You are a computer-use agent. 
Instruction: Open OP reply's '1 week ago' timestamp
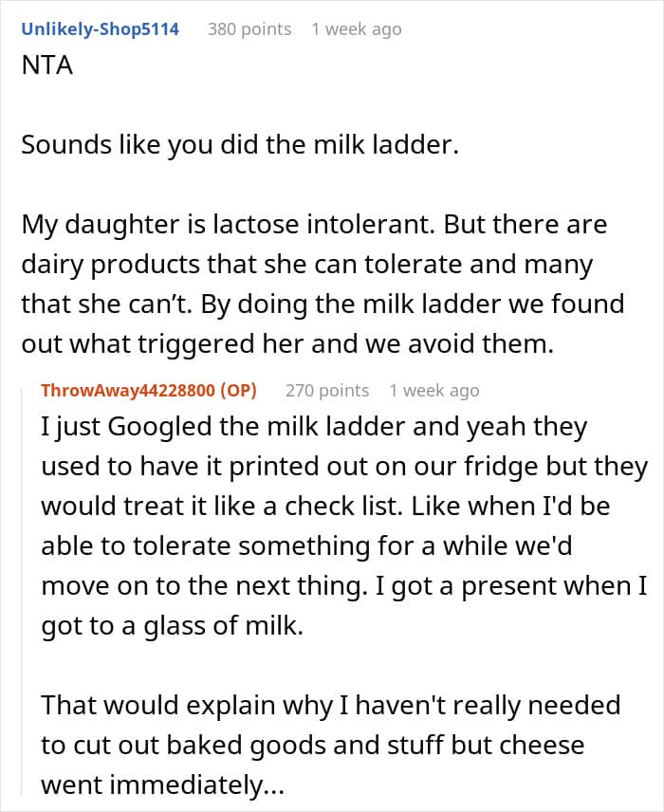tap(434, 391)
